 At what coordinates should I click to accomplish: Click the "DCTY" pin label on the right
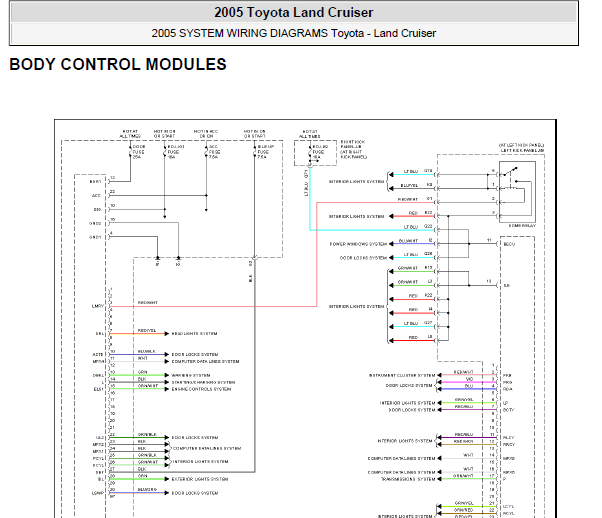(x=508, y=410)
